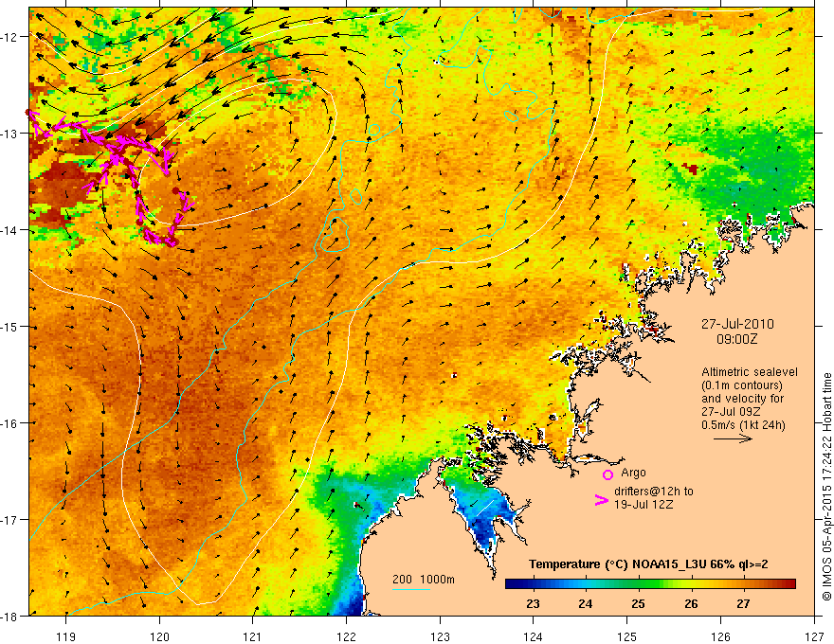Click the 'Temperature (°C) NOAA15_L3U 66% ql>=2' title

[x=648, y=564]
